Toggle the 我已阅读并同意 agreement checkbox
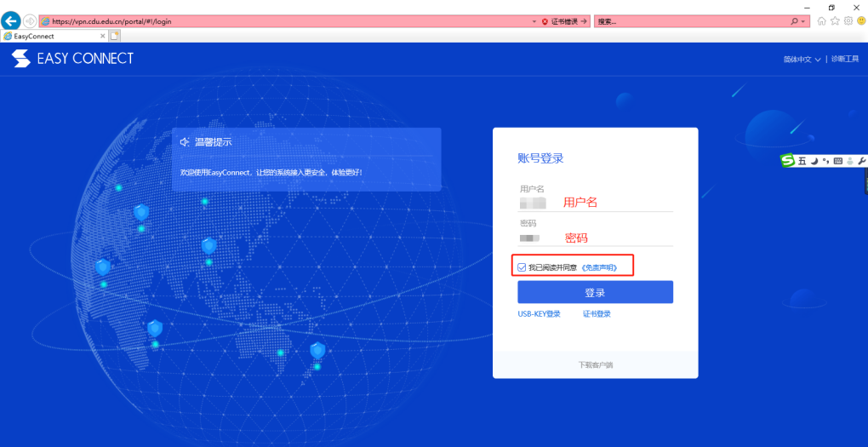 tap(522, 267)
